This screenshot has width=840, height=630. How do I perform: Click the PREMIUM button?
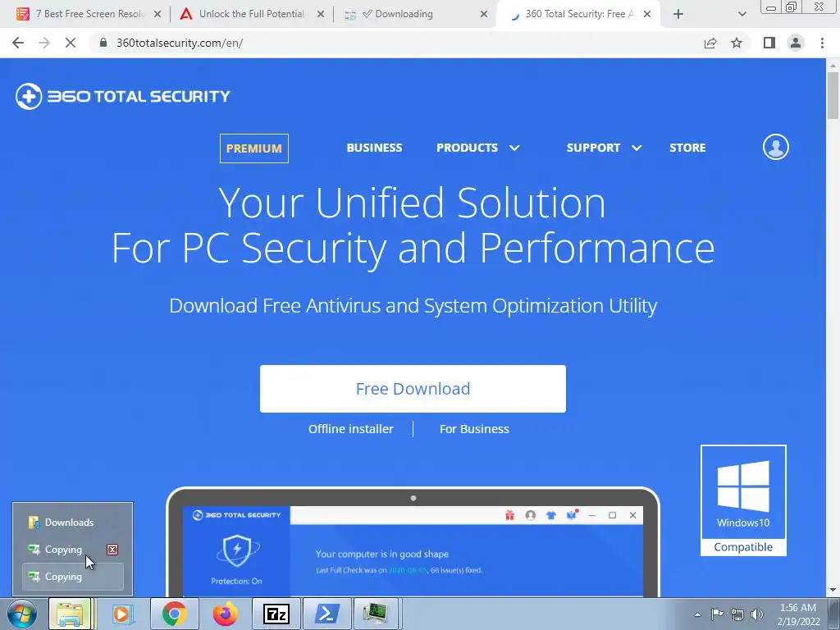coord(254,148)
